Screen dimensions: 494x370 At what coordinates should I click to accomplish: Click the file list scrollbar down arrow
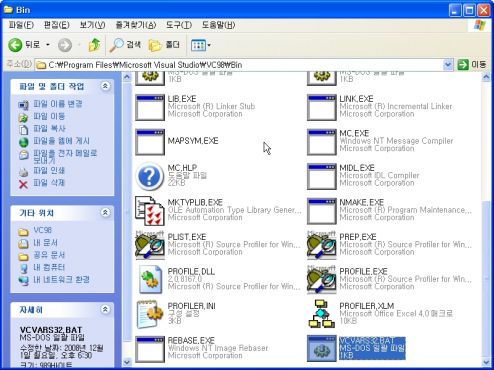(x=486, y=362)
